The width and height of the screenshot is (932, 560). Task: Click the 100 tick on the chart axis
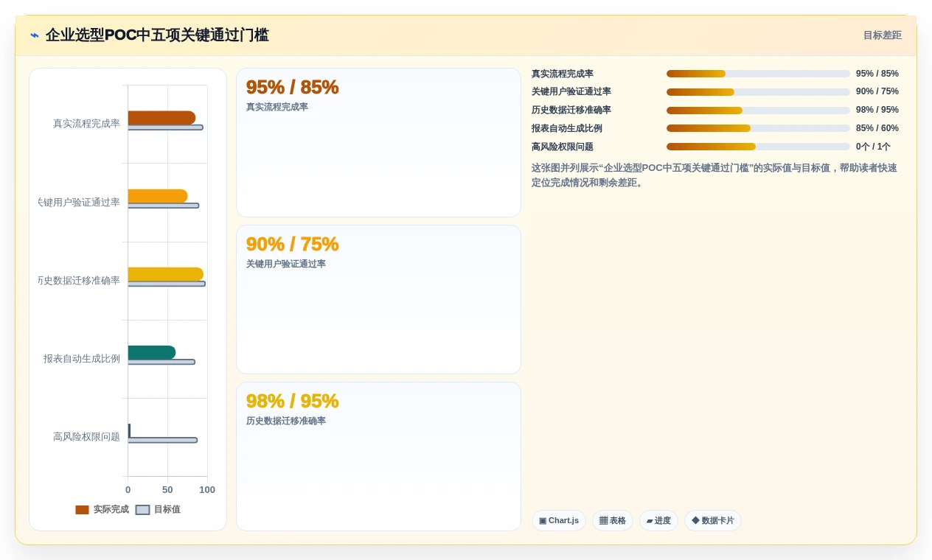(x=207, y=490)
